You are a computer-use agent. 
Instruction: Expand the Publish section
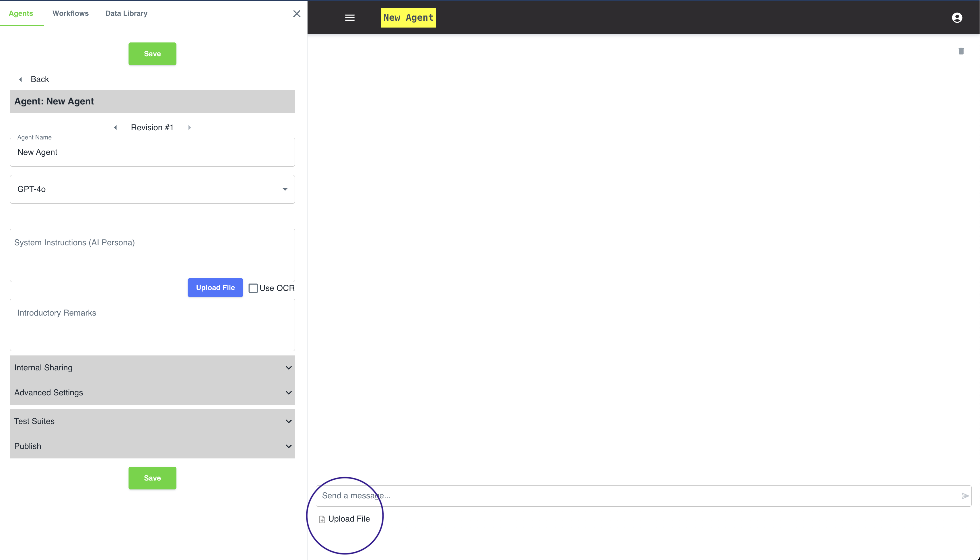pyautogui.click(x=152, y=446)
